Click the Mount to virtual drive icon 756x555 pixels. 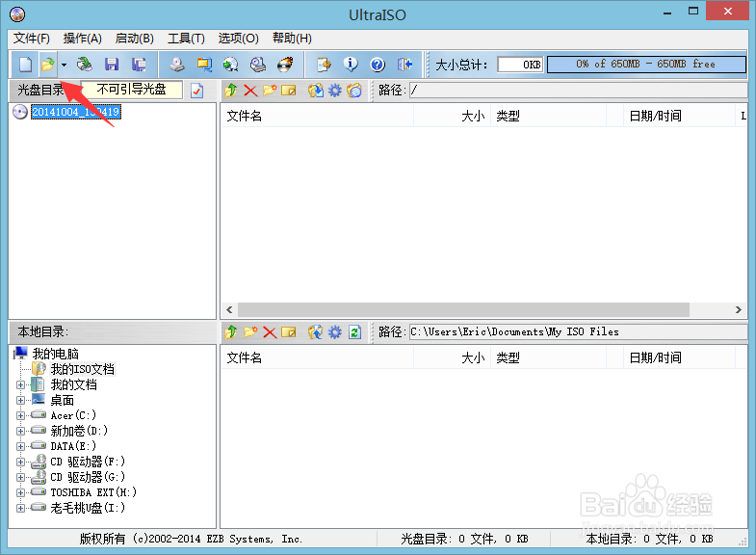click(x=258, y=65)
